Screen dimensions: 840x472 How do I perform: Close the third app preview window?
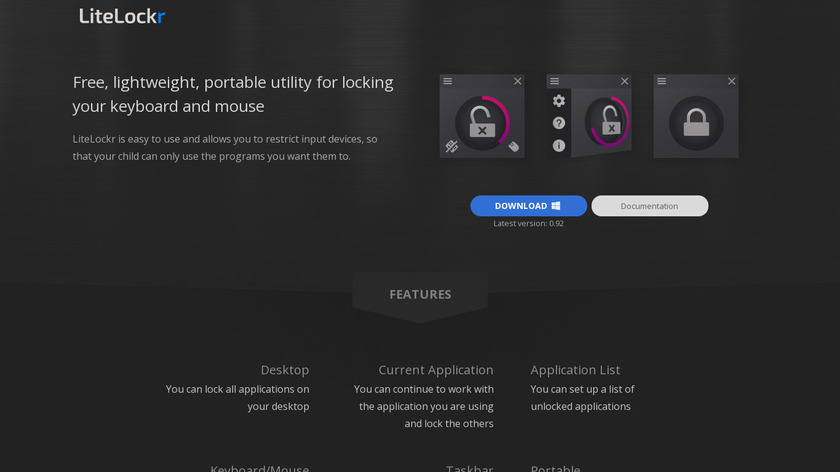732,81
